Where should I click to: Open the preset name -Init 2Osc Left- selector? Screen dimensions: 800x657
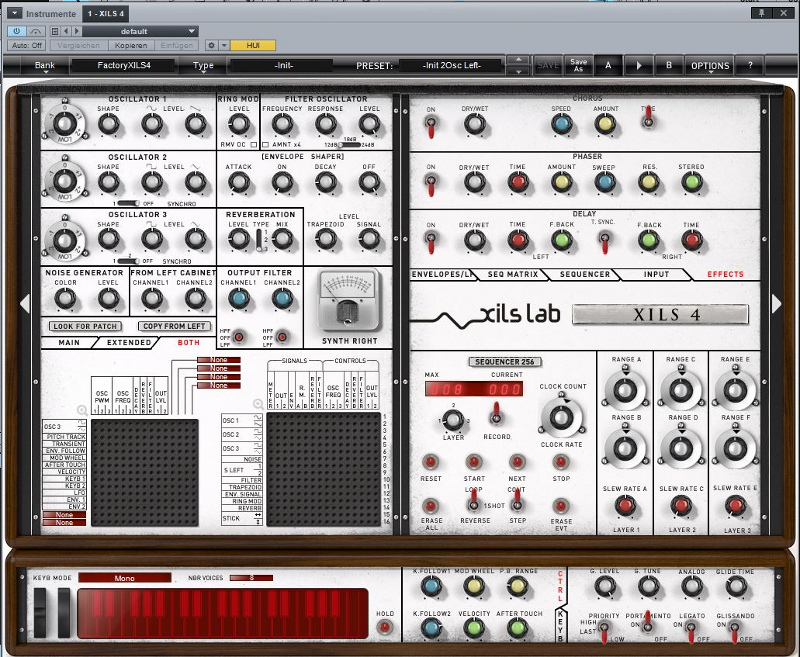(452, 65)
